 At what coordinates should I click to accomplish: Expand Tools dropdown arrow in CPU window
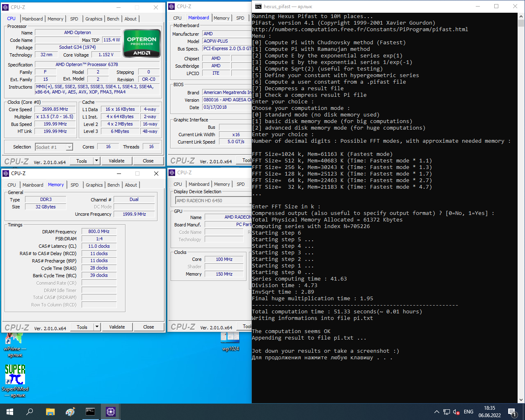(x=97, y=161)
